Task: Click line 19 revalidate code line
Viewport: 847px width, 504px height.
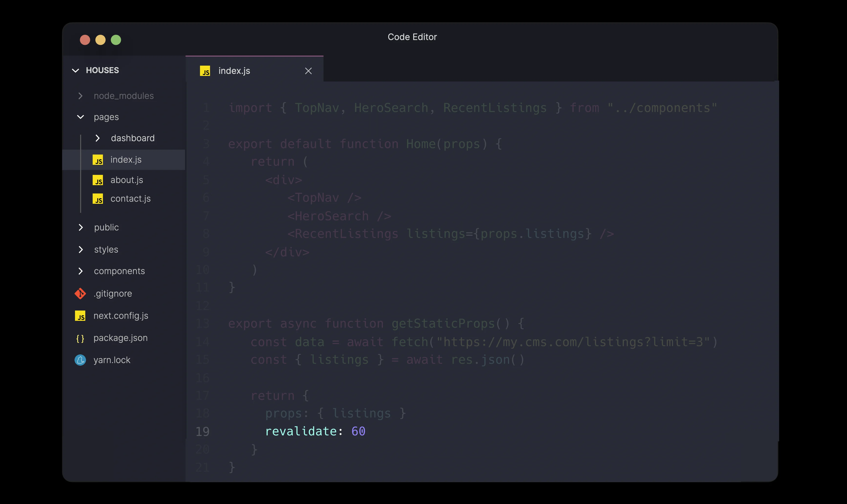Action: coord(315,431)
